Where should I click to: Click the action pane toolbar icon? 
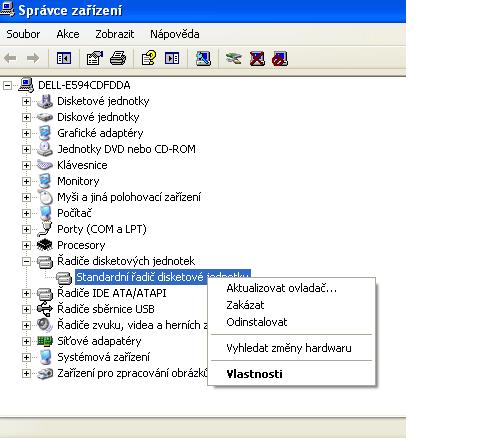click(172, 59)
